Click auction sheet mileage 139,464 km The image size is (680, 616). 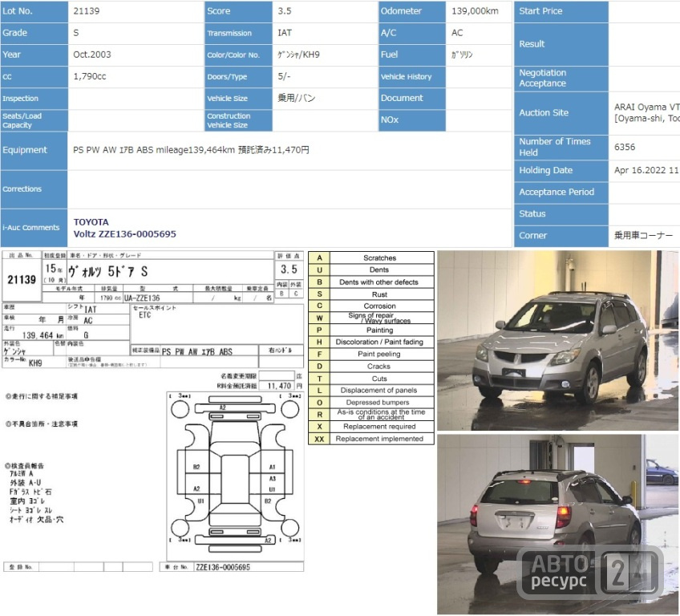[43, 335]
